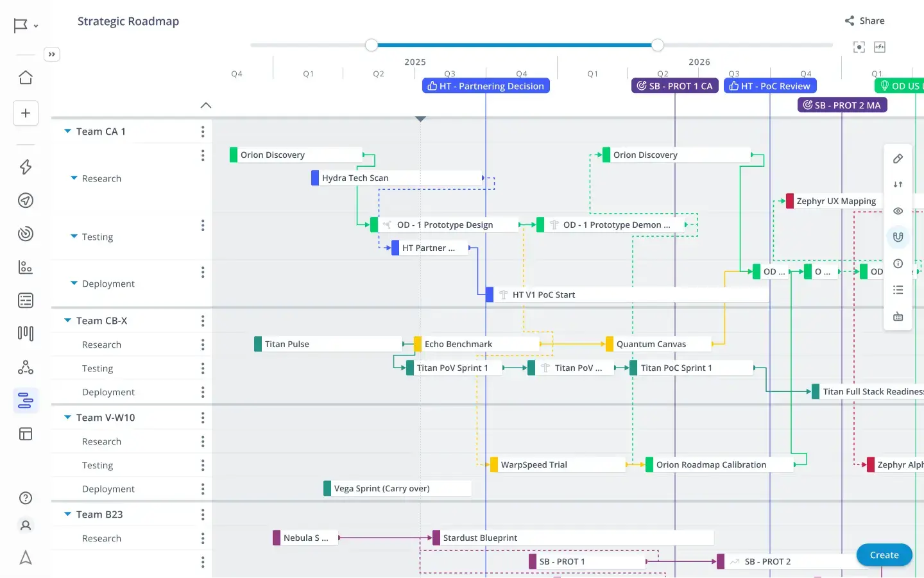Image resolution: width=924 pixels, height=578 pixels.
Task: Open the three-dot menu for V-W10 Deployment row
Action: pyautogui.click(x=203, y=489)
